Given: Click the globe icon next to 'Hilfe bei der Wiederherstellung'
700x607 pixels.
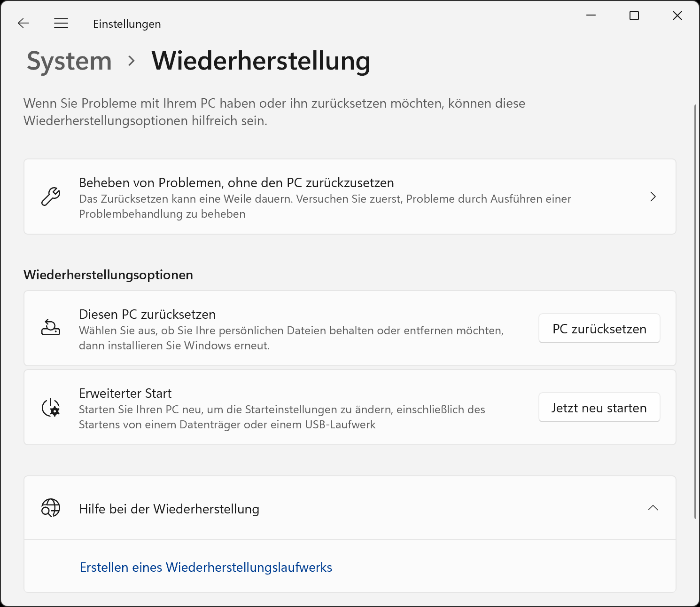Looking at the screenshot, I should coord(50,508).
